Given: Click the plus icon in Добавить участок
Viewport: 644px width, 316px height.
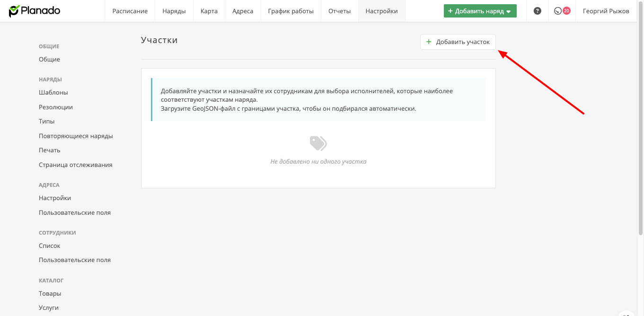Looking at the screenshot, I should pos(429,42).
